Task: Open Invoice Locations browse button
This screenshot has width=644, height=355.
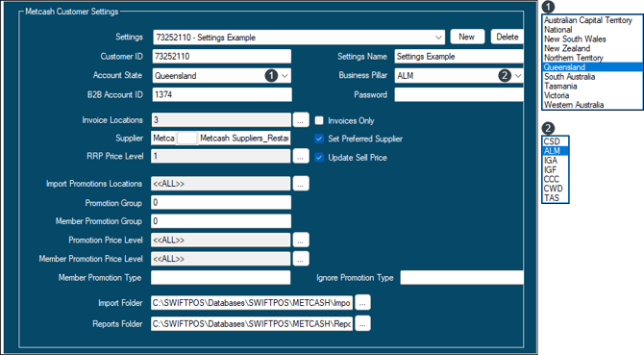Action: (x=301, y=120)
